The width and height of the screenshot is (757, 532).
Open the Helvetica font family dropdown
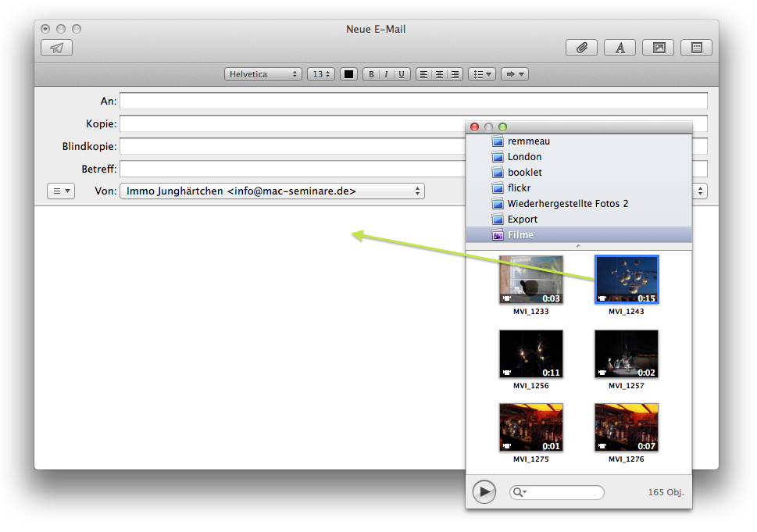pos(263,74)
